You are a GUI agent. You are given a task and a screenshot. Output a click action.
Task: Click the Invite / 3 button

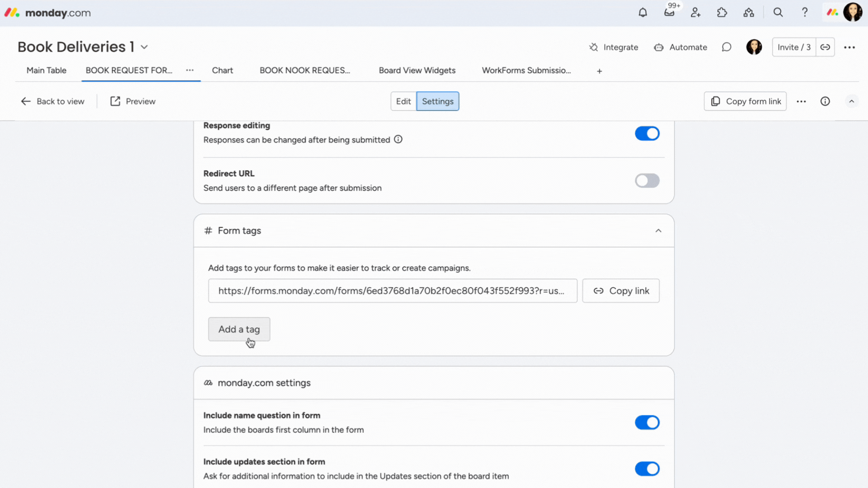(794, 47)
